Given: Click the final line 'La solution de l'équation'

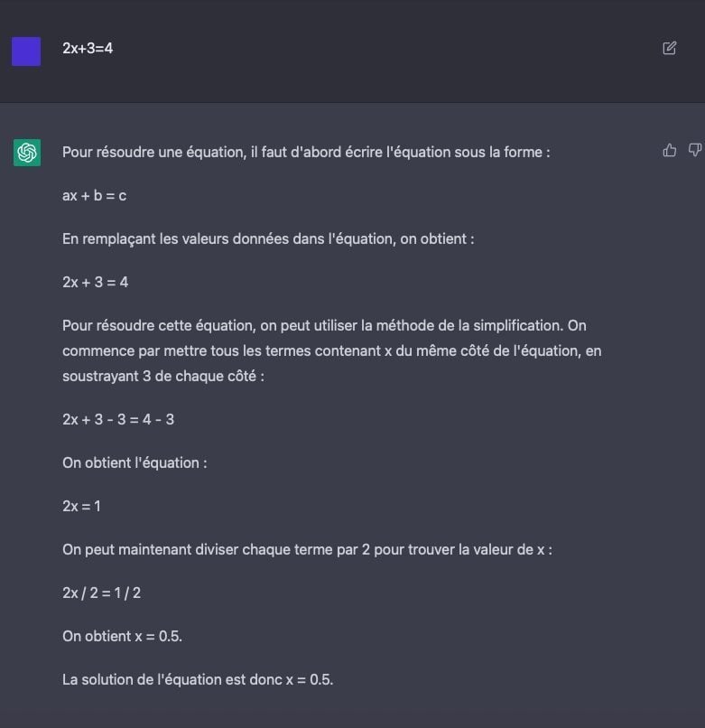Looking at the screenshot, I should coord(198,680).
